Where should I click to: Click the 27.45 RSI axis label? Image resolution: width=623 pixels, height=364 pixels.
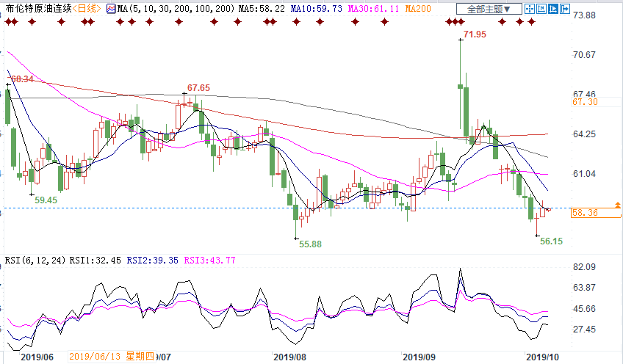584,329
